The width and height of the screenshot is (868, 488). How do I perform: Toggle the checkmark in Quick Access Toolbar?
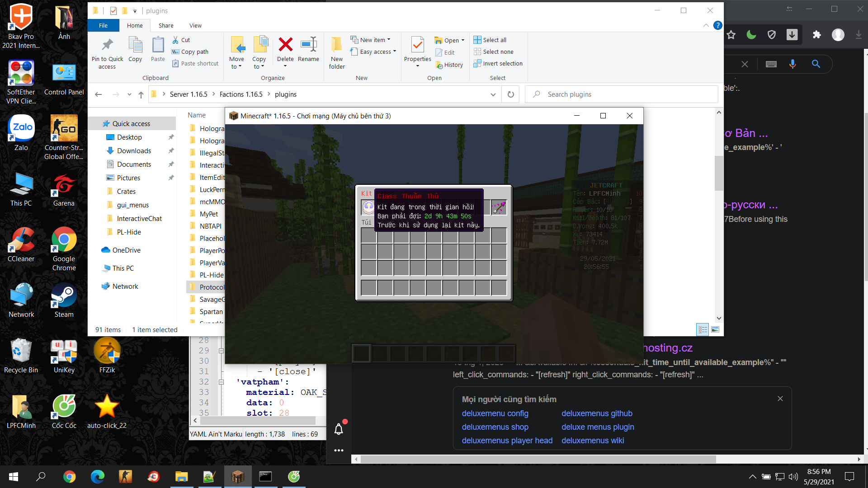113,11
